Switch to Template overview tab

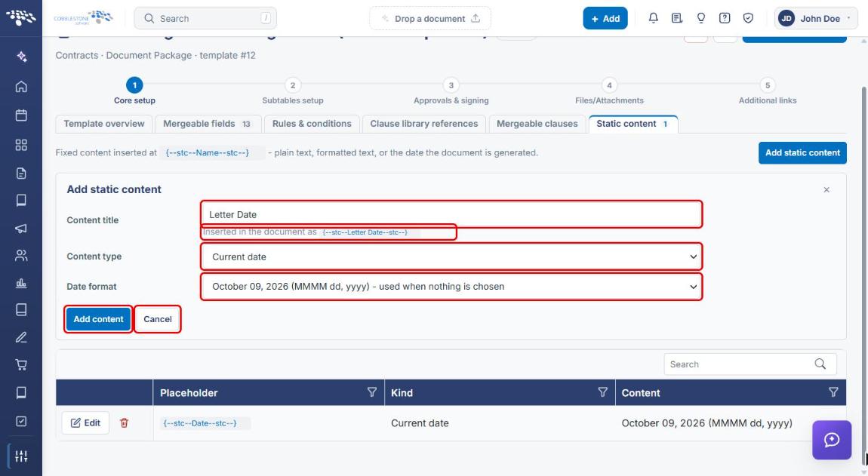click(103, 124)
